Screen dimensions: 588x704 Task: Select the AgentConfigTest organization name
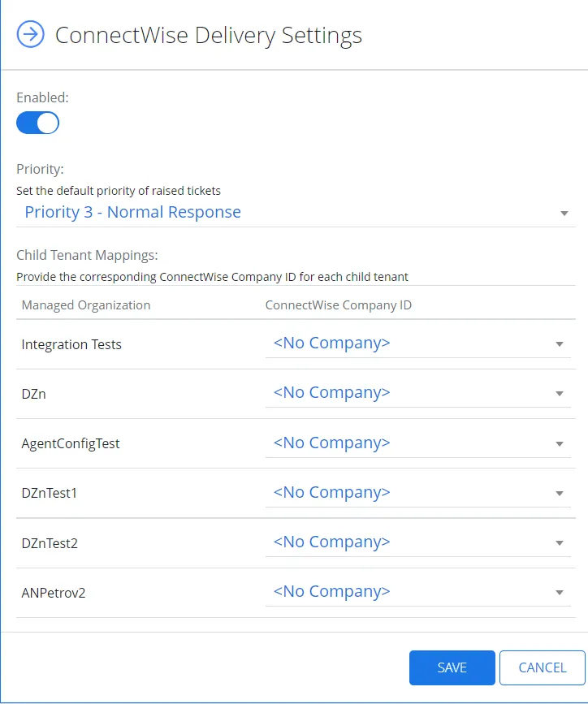tap(71, 443)
